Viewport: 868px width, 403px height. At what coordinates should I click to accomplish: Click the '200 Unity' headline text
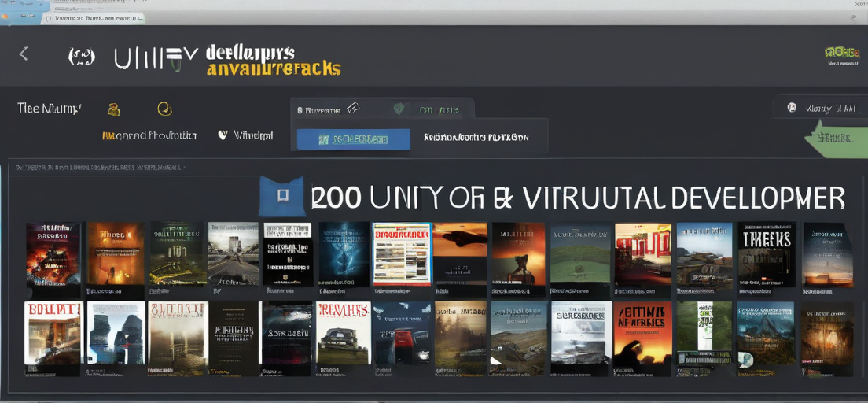click(578, 198)
